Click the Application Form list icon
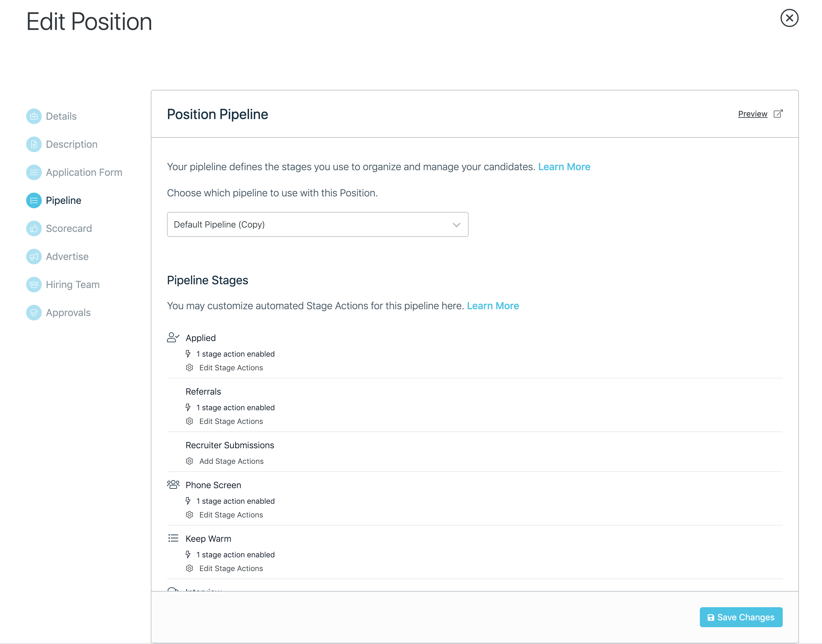Viewport: 822px width, 644px height. (34, 172)
